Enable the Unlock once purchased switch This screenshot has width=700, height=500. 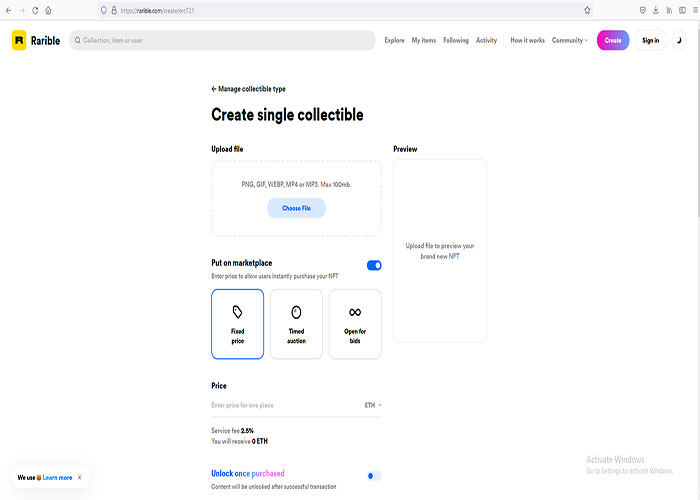pyautogui.click(x=374, y=476)
